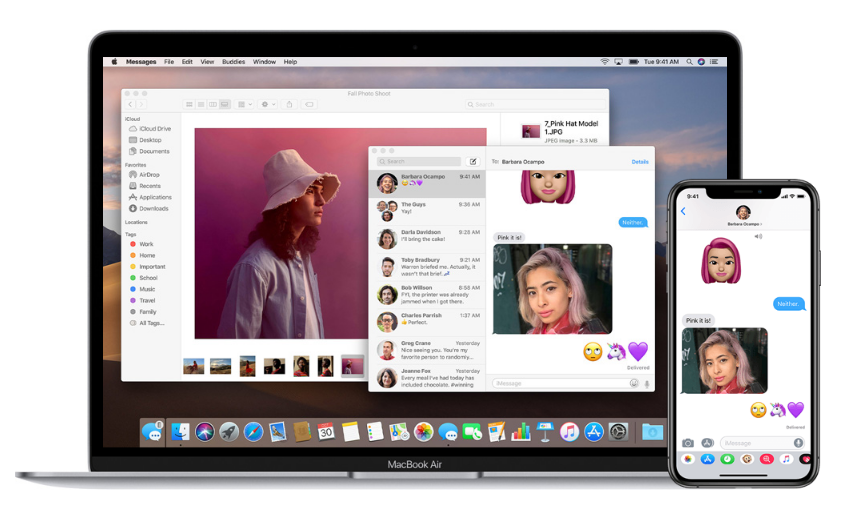This screenshot has width=847, height=512.
Task: Open the Finder group-by dropdown
Action: pos(245,104)
